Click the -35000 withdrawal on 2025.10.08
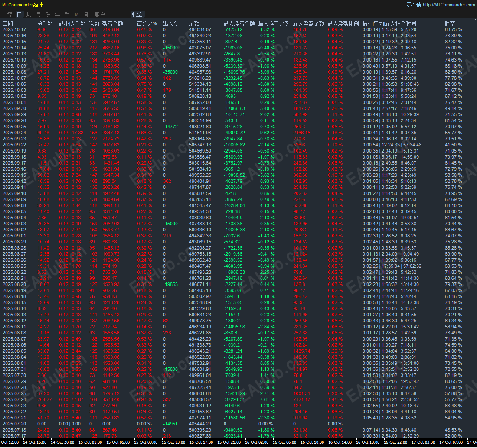This screenshot has width=477, height=448. 170,72
